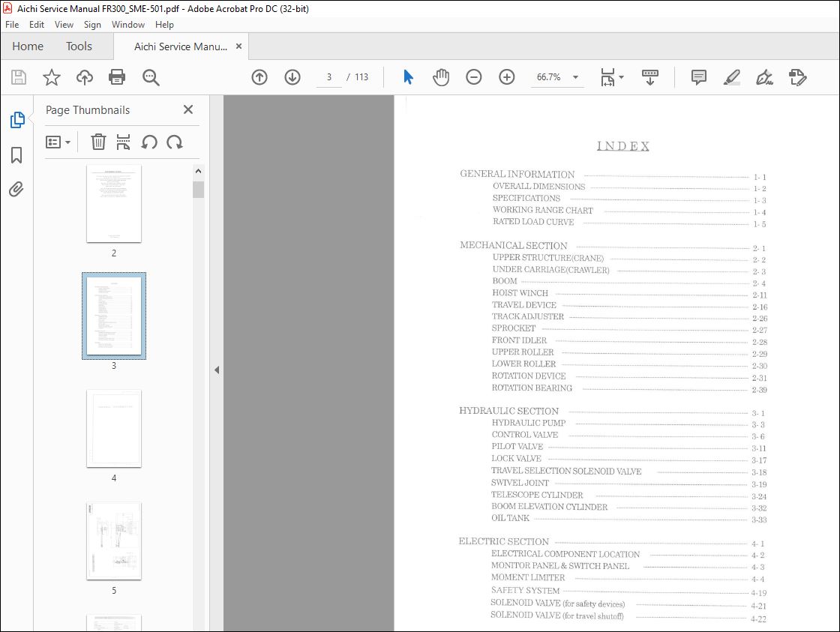Close the Page Thumbnails panel
This screenshot has width=840, height=632.
(188, 109)
